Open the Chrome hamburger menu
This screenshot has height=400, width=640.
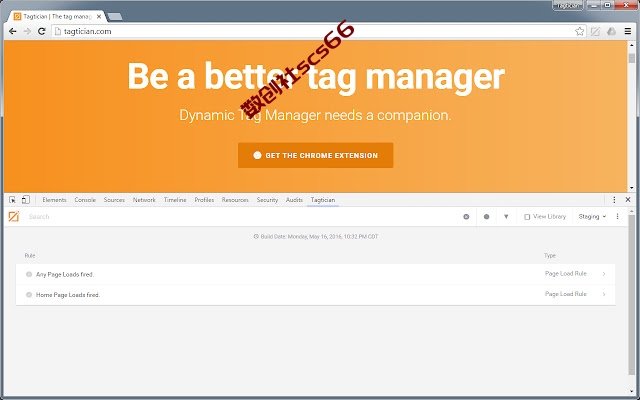click(x=628, y=31)
